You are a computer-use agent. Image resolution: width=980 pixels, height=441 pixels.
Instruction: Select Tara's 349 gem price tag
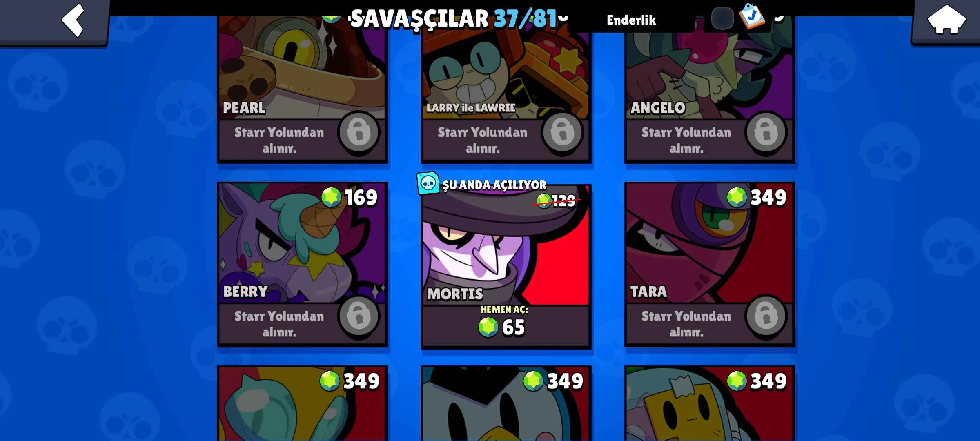[756, 197]
